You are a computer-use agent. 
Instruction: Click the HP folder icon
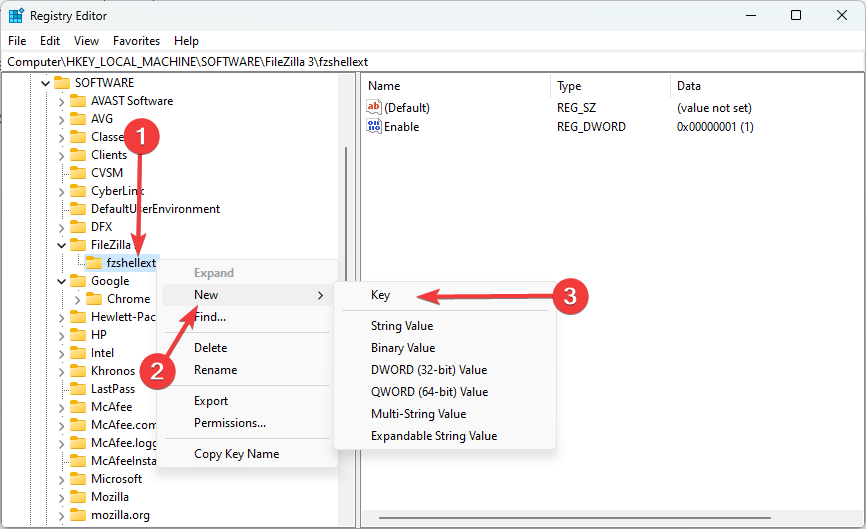78,335
